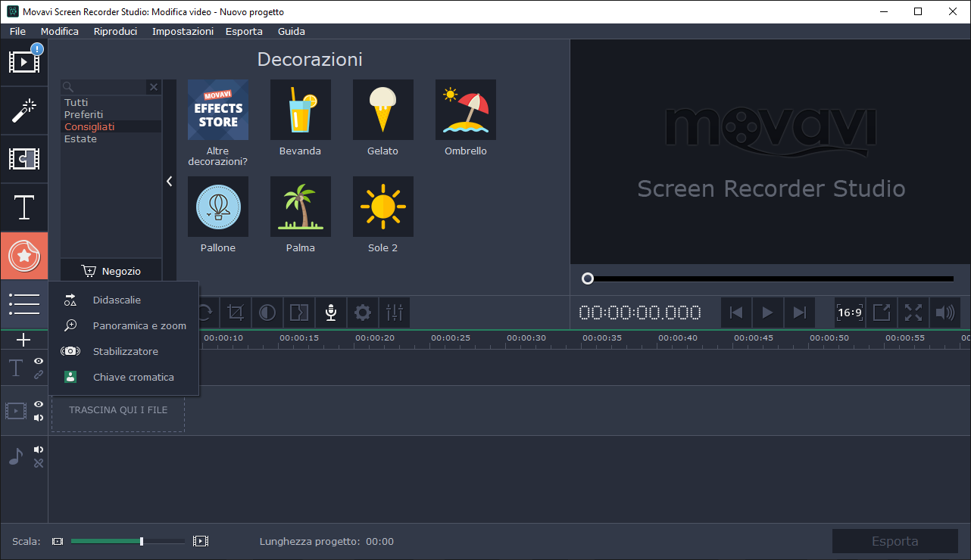Open the 16:9 aspect ratio selector
This screenshot has width=971, height=560.
click(850, 313)
